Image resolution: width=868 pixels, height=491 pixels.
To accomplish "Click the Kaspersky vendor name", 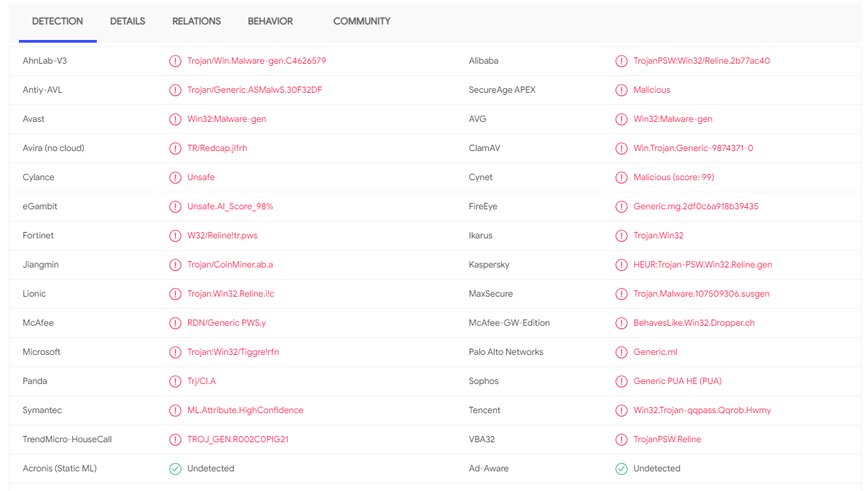I will click(489, 265).
